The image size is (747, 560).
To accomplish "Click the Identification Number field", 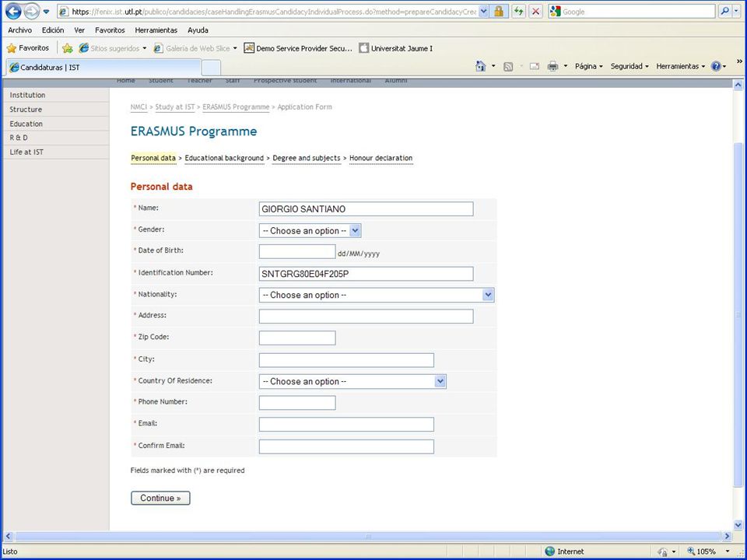I will pyautogui.click(x=366, y=273).
